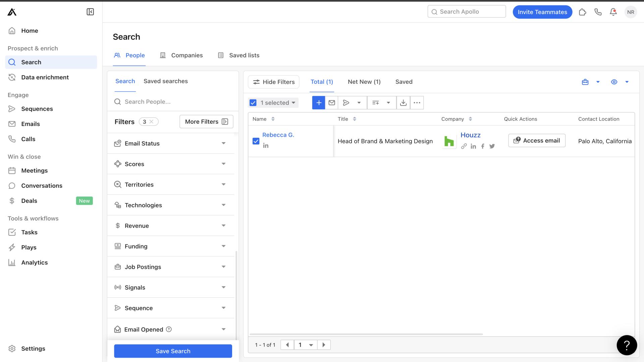
Task: Click the email compose icon in toolbar
Action: (x=332, y=103)
